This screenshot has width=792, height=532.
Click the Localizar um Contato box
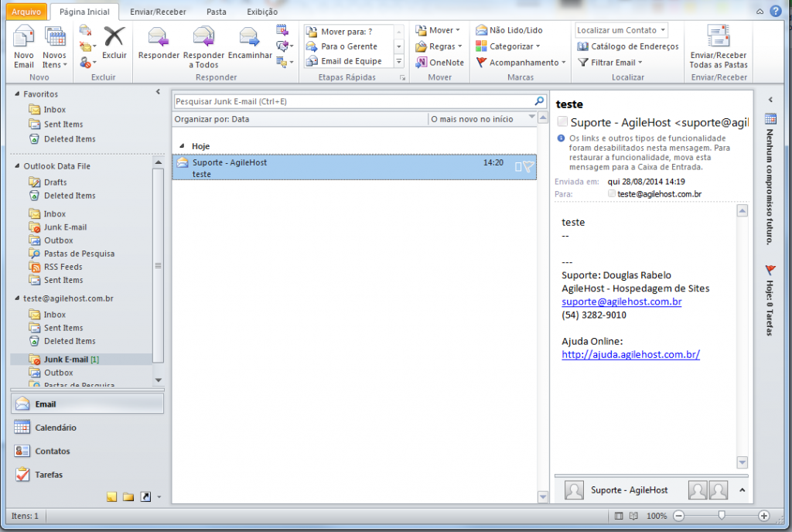point(621,30)
